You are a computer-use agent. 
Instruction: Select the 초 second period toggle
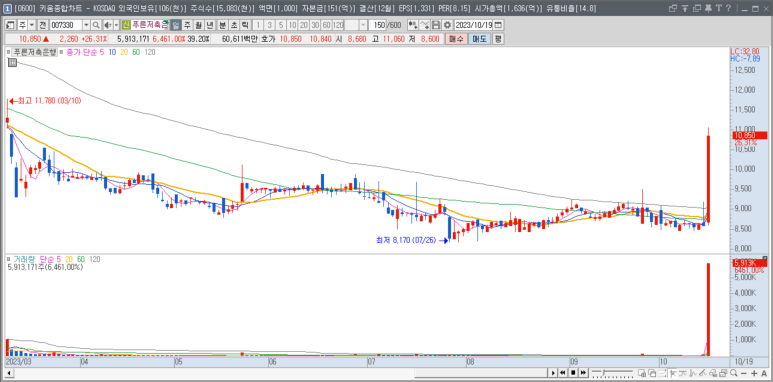coord(233,25)
